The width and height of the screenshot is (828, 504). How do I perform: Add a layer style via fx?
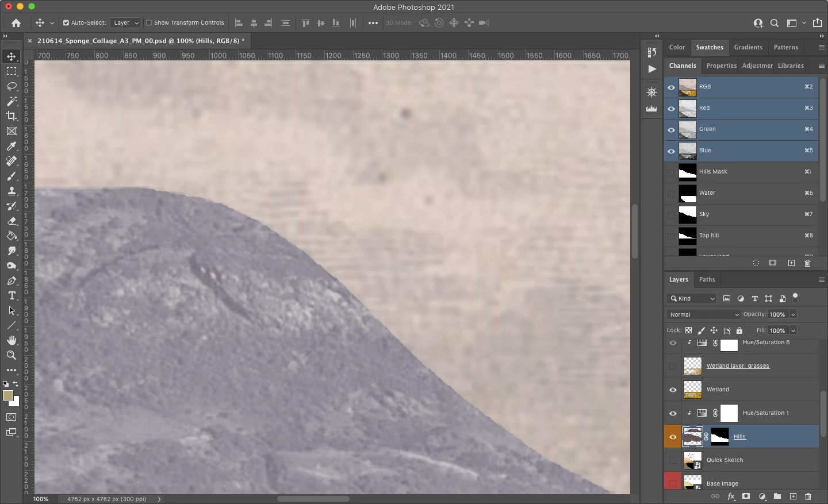tap(731, 497)
